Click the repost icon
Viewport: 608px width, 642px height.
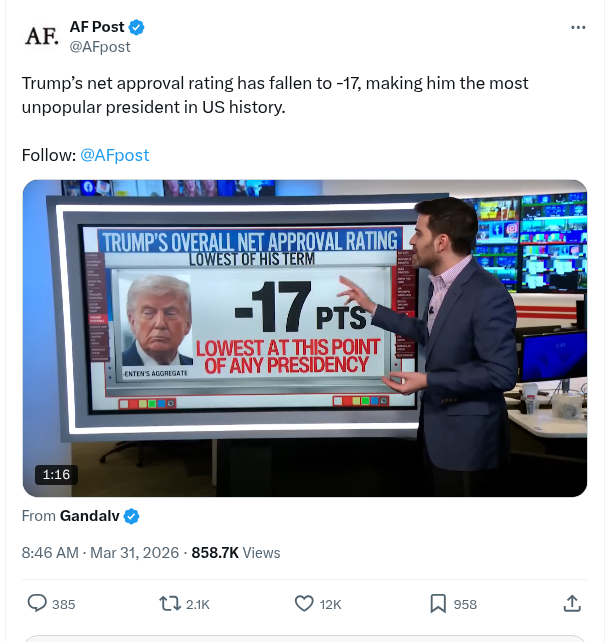pos(170,603)
